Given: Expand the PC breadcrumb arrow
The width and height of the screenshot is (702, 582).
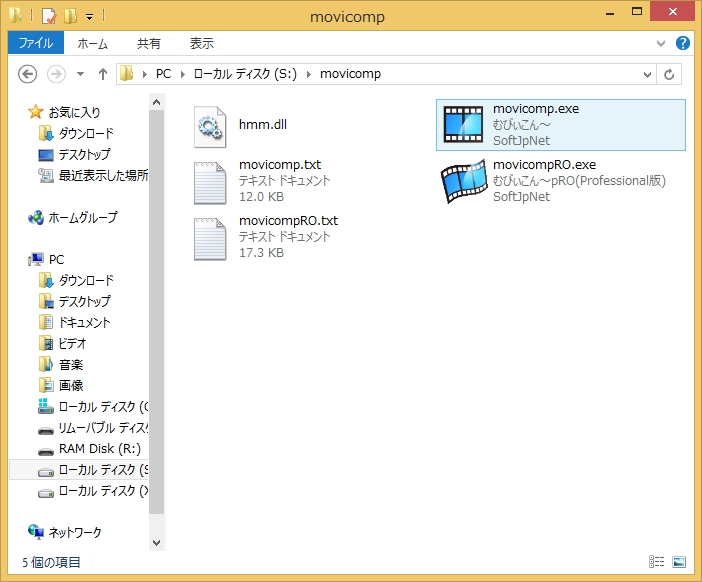Looking at the screenshot, I should [x=183, y=74].
